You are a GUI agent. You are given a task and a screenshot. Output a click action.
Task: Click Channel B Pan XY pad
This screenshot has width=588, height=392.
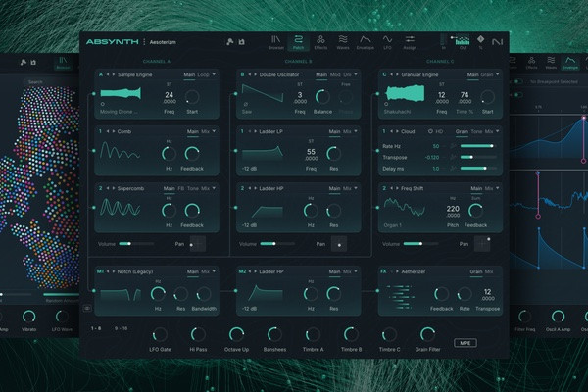(x=339, y=244)
